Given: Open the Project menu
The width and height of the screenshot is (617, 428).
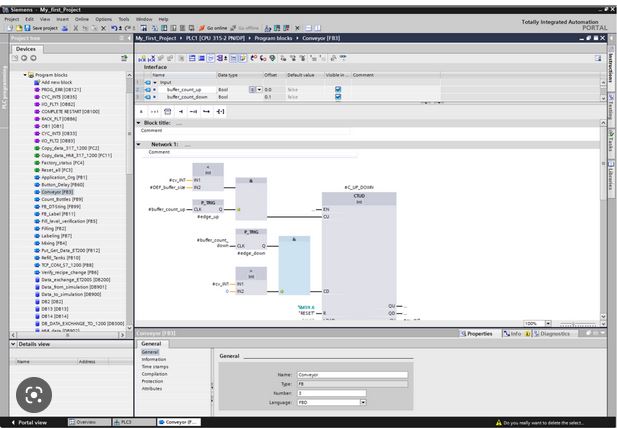Looking at the screenshot, I should click(11, 19).
